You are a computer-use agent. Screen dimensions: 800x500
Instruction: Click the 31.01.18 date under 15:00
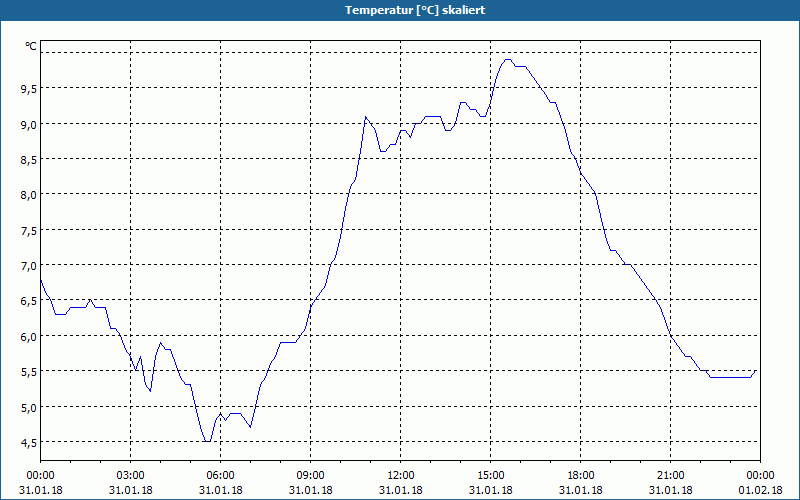point(490,490)
